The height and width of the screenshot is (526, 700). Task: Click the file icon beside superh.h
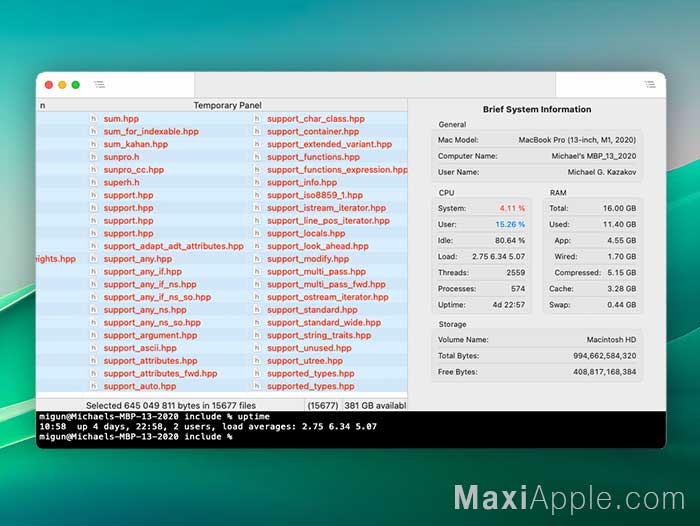(x=93, y=182)
